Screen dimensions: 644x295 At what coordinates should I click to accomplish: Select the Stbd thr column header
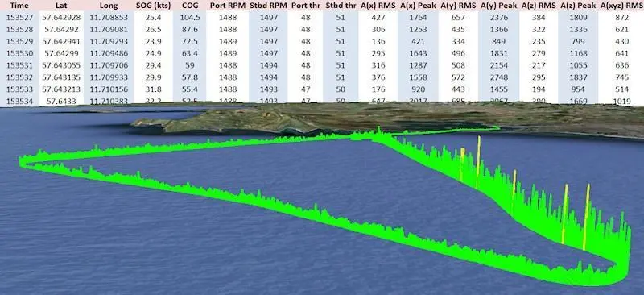(341, 6)
